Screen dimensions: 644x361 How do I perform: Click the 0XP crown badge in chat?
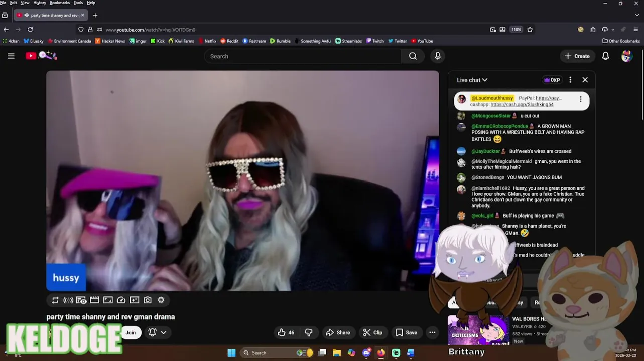coord(552,80)
